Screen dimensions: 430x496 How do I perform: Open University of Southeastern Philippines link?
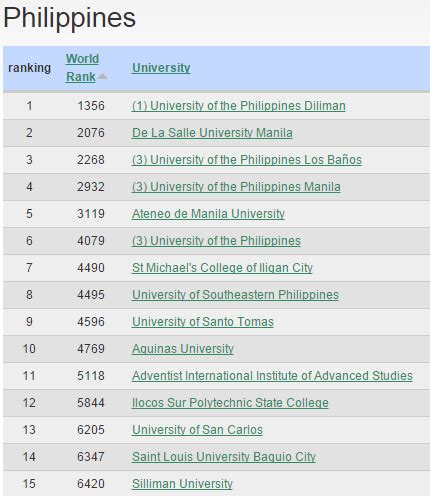pyautogui.click(x=235, y=295)
